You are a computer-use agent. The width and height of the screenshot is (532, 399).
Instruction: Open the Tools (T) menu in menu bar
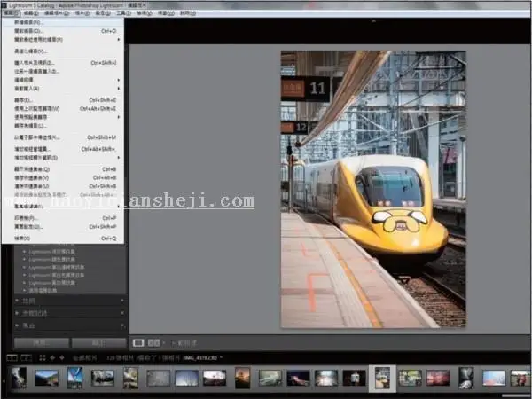point(123,13)
